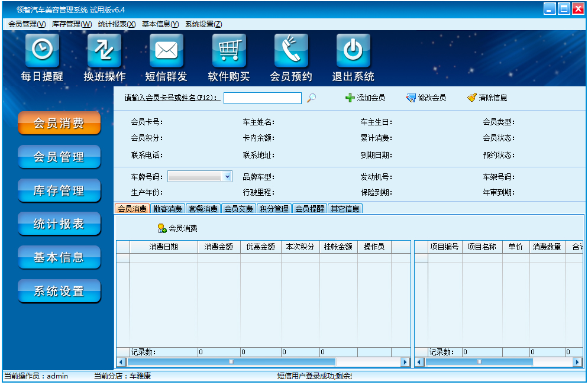Viewport: 588px width, 385px height.
Task: Click the 当前操作员：admin status text
Action: coord(36,376)
